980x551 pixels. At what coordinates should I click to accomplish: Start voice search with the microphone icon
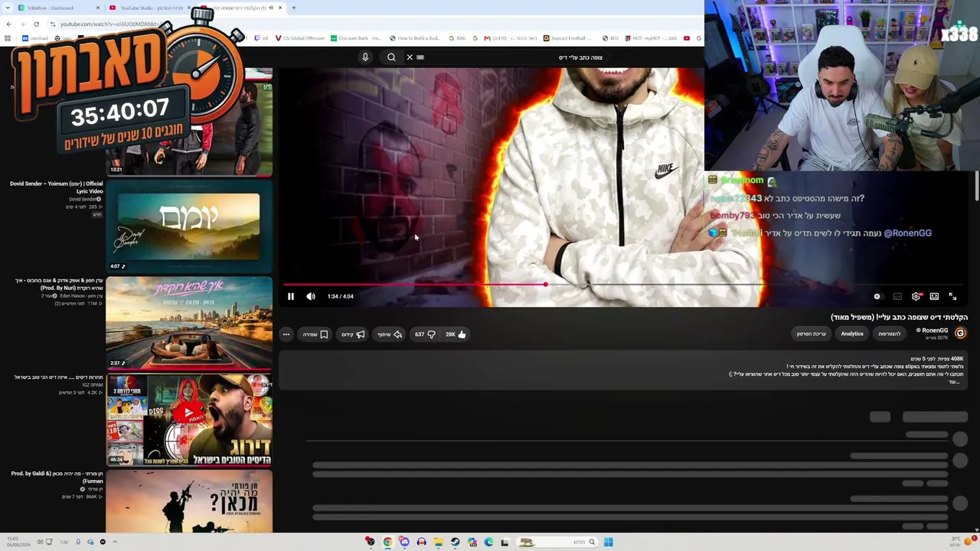(365, 57)
